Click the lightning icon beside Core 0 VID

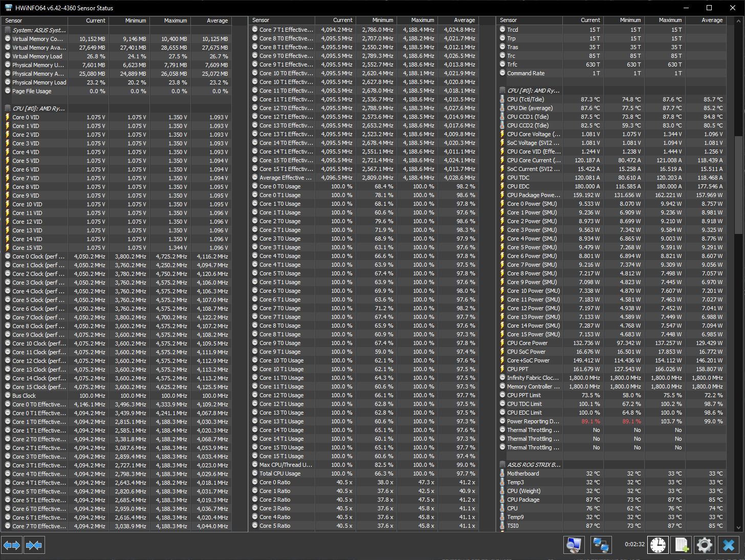8,117
